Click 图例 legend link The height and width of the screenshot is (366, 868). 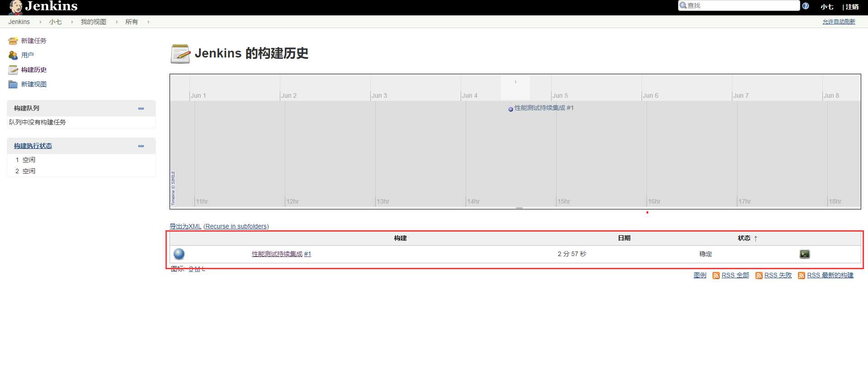(700, 275)
